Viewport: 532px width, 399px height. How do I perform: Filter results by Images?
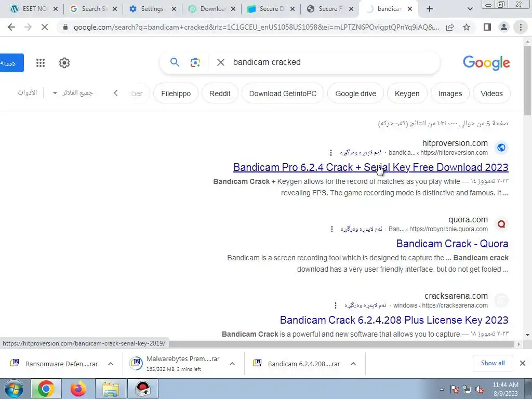[450, 94]
